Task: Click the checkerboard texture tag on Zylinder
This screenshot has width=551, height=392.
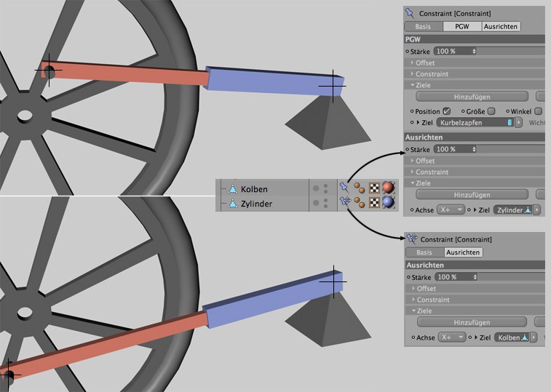Action: (x=375, y=204)
